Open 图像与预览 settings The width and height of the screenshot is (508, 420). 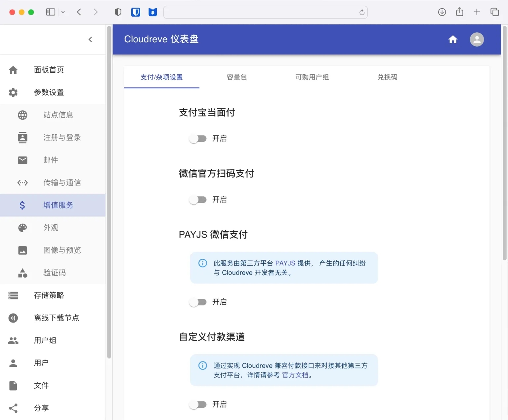[53, 250]
